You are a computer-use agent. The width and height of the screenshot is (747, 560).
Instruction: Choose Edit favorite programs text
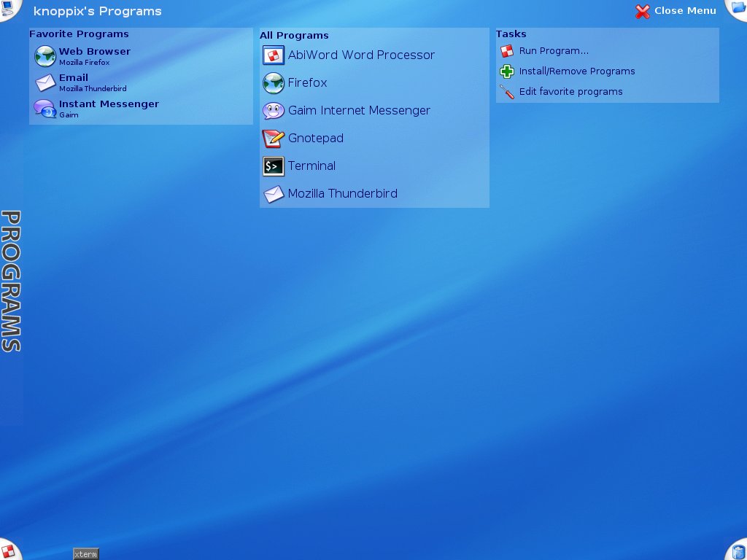pyautogui.click(x=570, y=92)
